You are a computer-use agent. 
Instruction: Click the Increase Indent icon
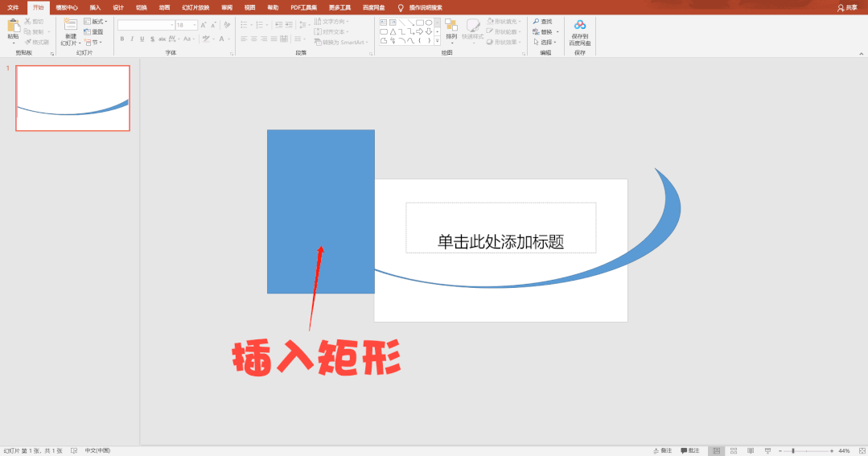click(x=289, y=25)
